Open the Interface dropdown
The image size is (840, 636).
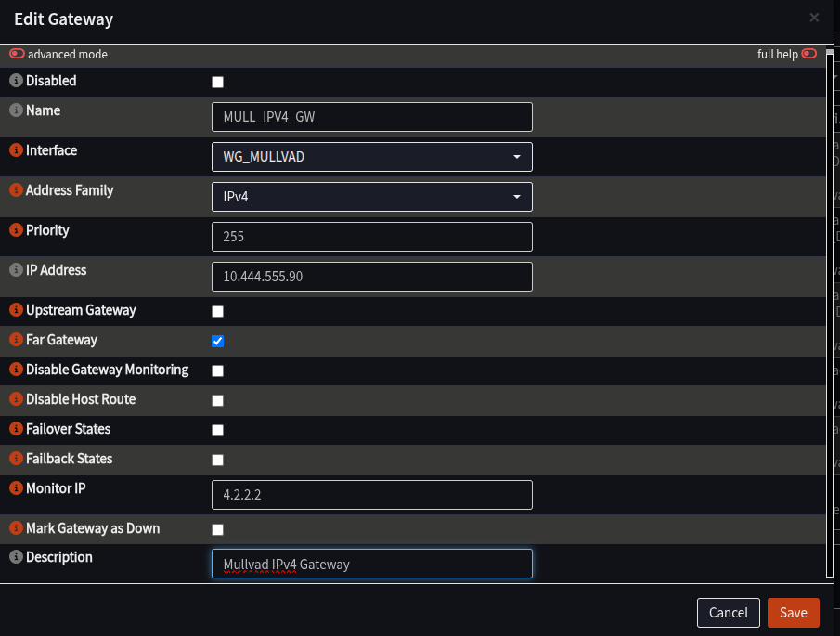[516, 157]
